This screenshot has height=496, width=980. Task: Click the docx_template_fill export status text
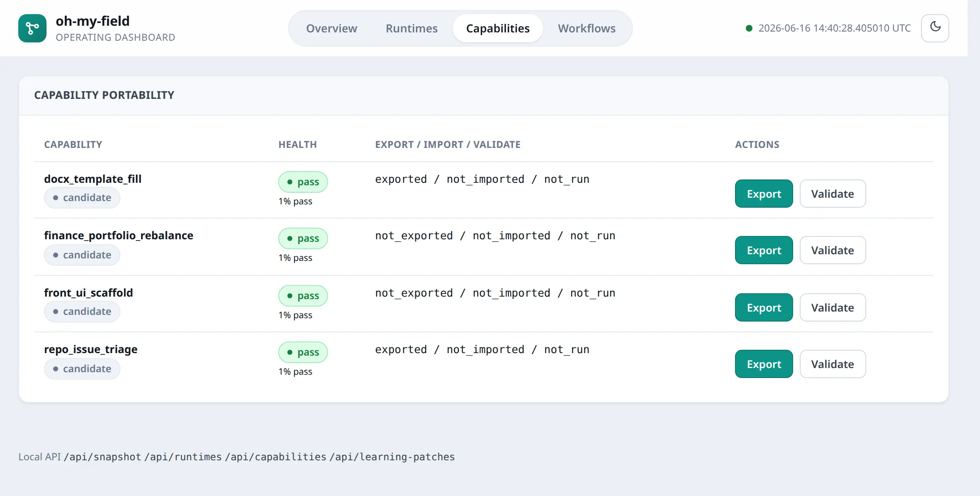click(482, 179)
